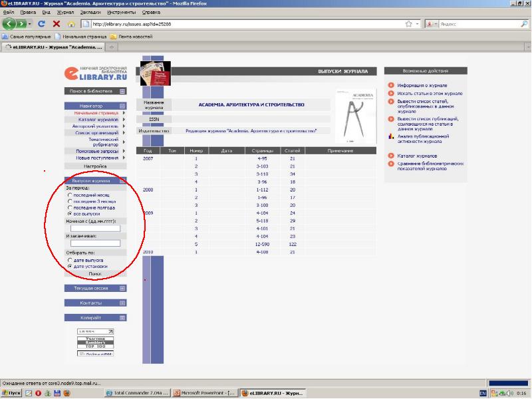Click the eLIBRARY.RU logo

[x=96, y=73]
